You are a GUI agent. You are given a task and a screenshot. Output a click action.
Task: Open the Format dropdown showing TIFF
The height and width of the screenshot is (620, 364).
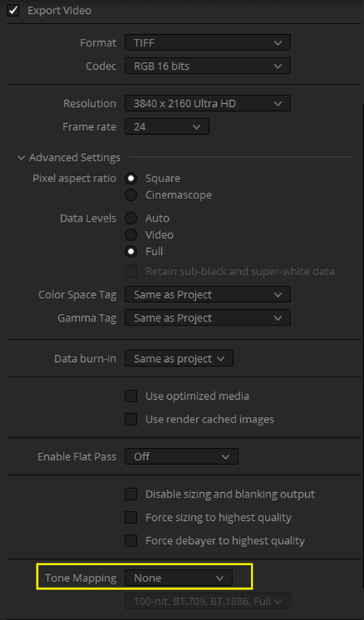(208, 43)
